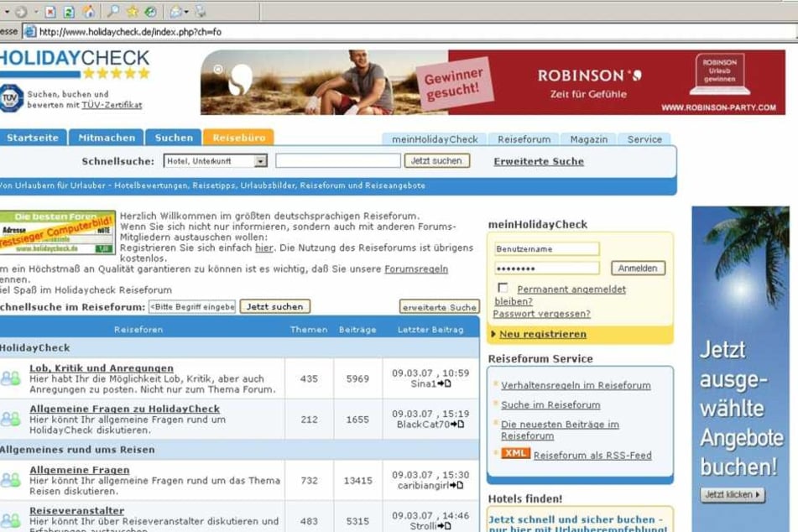Click the browser Home icon
Image resolution: width=798 pixels, height=532 pixels.
point(89,11)
